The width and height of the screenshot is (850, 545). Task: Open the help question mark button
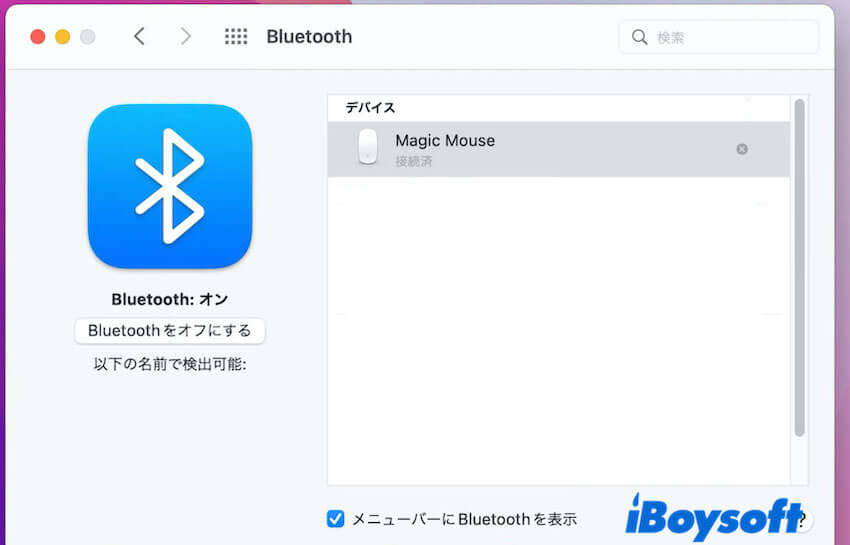coord(803,519)
